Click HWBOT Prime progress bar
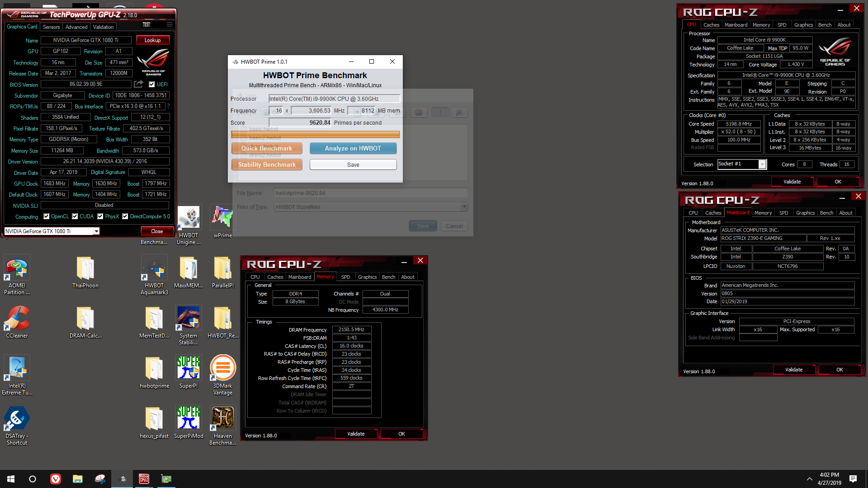 click(316, 134)
